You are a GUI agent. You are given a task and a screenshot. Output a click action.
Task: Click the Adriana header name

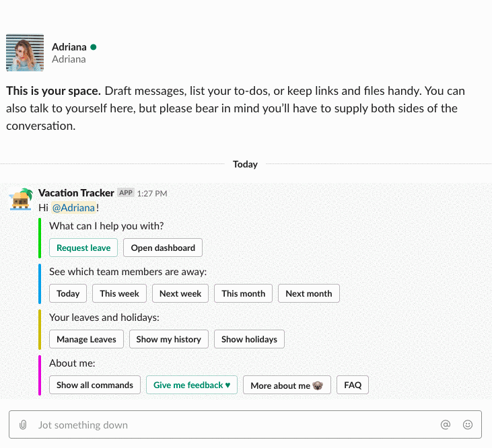point(69,47)
